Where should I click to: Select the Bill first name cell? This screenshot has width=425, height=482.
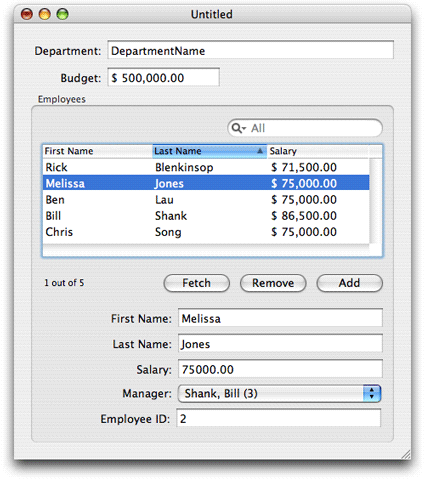coord(53,216)
